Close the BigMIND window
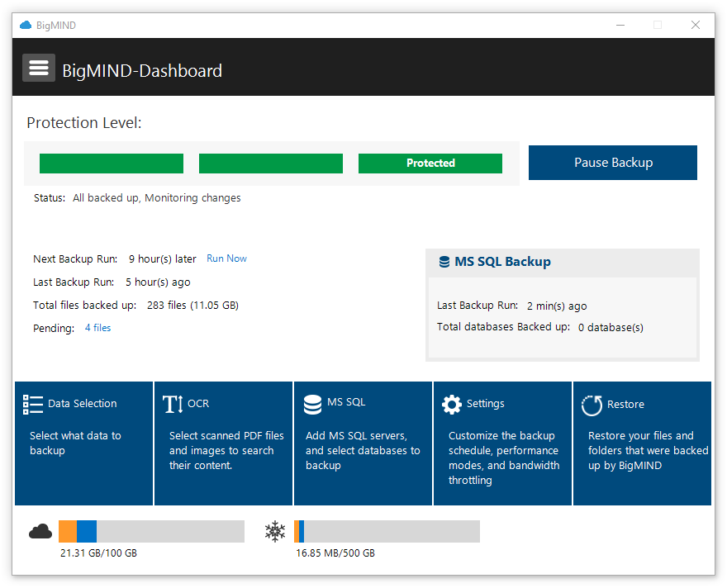727x588 pixels. point(696,25)
